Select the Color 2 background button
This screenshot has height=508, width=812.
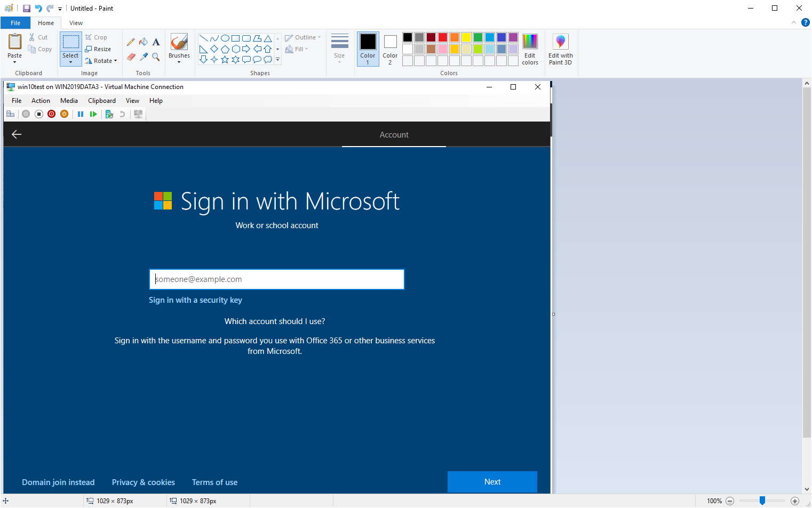coord(390,49)
